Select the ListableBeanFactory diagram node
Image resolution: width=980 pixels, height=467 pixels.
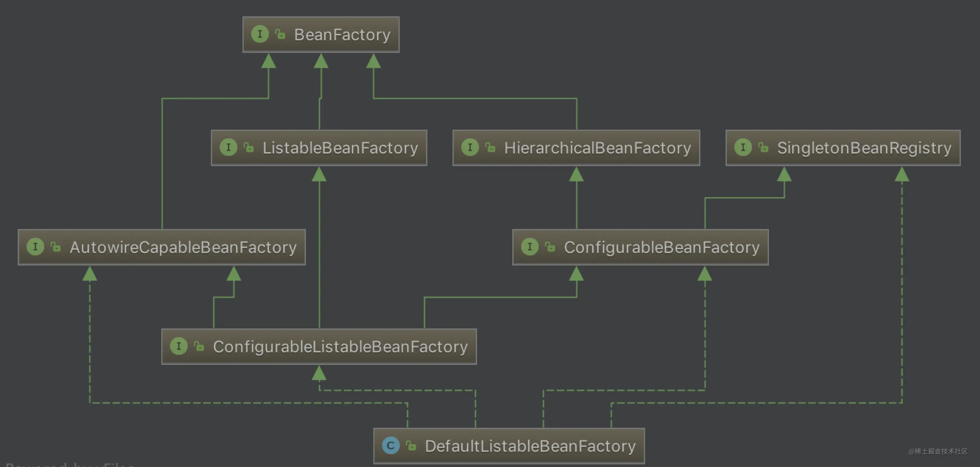click(x=340, y=148)
